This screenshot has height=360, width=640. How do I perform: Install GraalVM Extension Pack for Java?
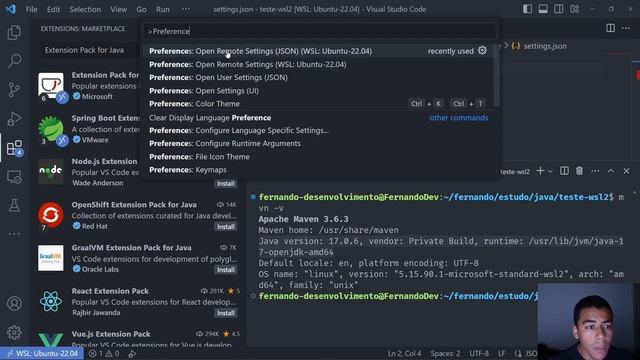click(x=226, y=270)
